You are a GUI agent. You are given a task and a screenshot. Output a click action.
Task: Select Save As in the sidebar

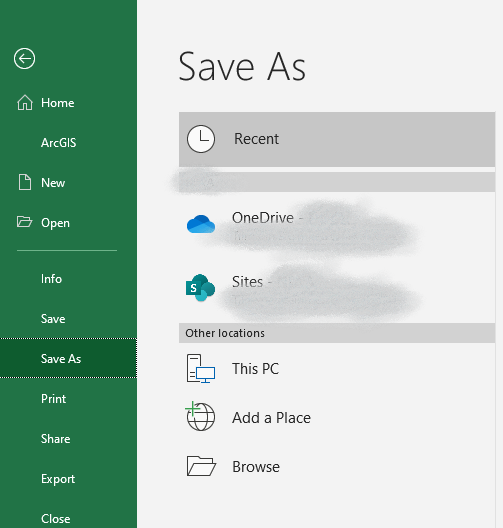pos(68,358)
